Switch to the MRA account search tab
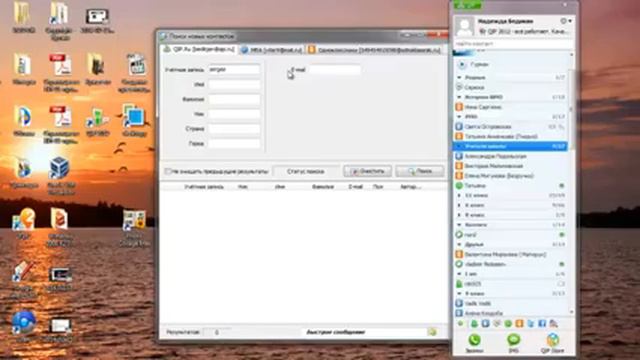The height and width of the screenshot is (360, 640). (x=272, y=50)
